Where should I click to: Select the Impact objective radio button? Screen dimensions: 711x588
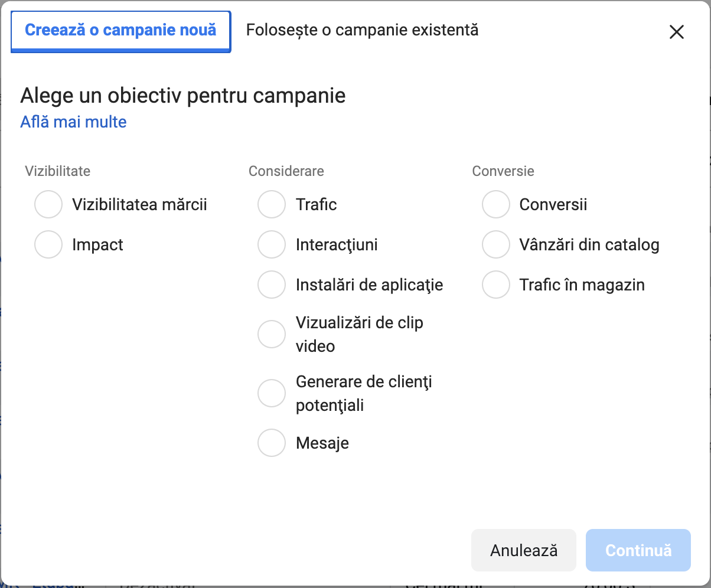point(48,244)
